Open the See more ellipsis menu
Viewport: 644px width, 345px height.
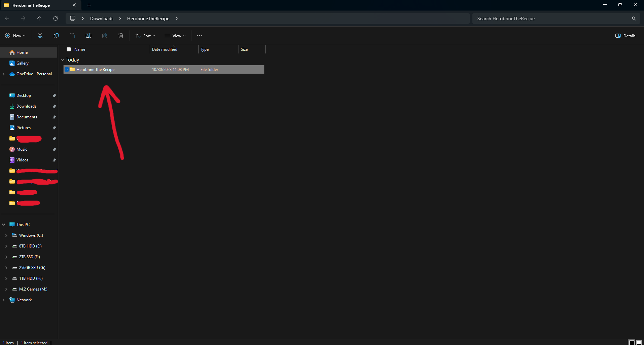point(200,36)
